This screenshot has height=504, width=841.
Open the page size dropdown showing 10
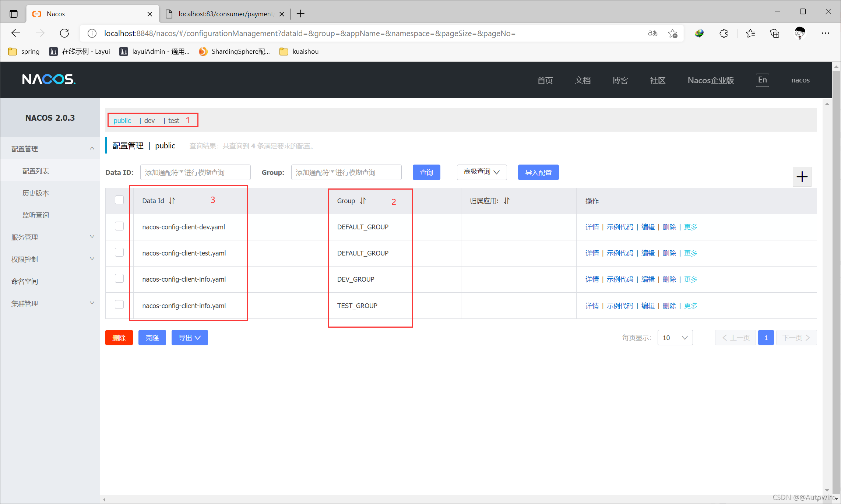point(675,338)
